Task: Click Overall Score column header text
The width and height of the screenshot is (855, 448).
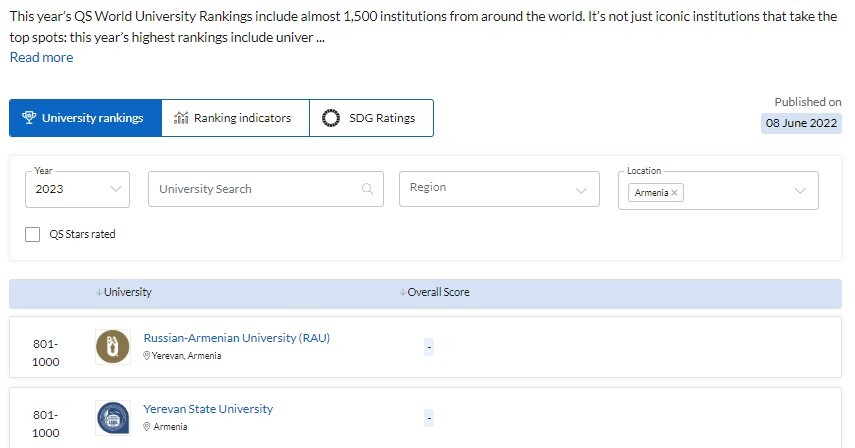Action: coord(438,292)
